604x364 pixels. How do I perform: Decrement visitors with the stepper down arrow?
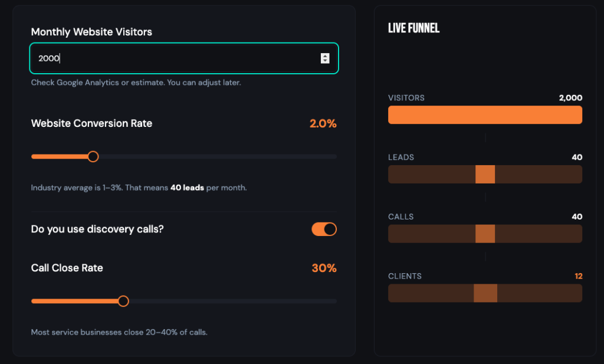325,61
